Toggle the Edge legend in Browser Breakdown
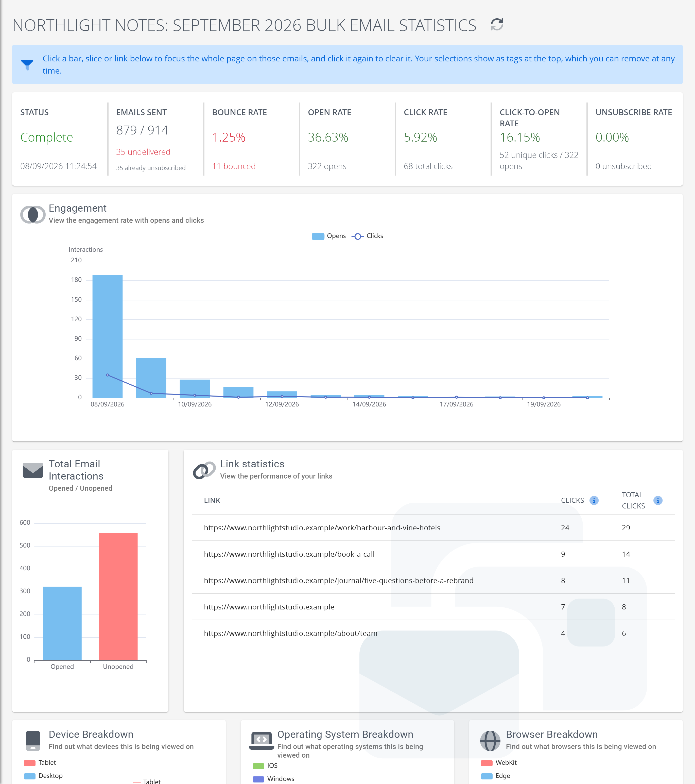 coord(496,776)
